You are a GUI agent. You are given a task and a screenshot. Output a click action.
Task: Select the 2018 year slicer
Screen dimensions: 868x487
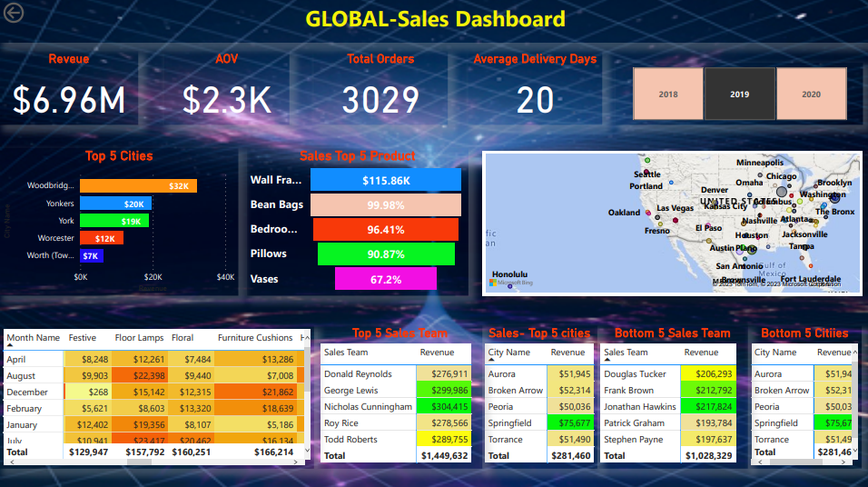[668, 94]
